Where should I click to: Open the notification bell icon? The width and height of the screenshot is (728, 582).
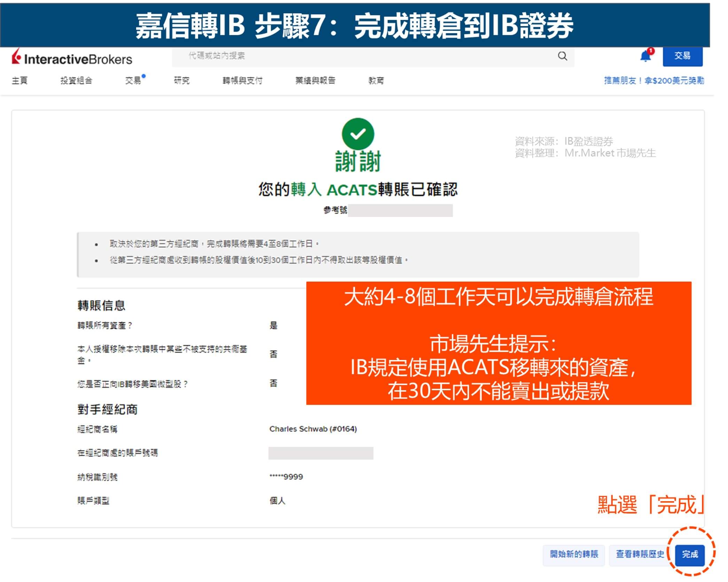(x=646, y=56)
